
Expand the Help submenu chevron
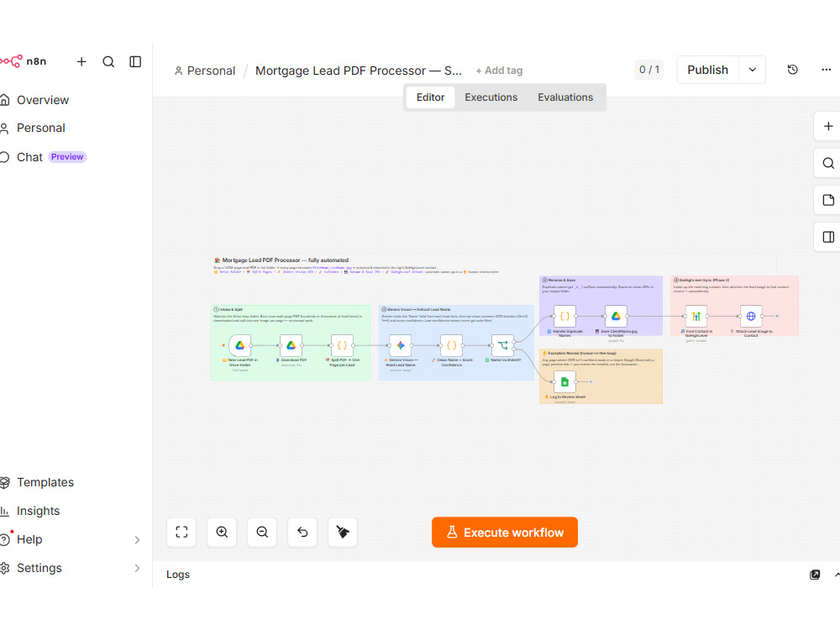tap(137, 539)
